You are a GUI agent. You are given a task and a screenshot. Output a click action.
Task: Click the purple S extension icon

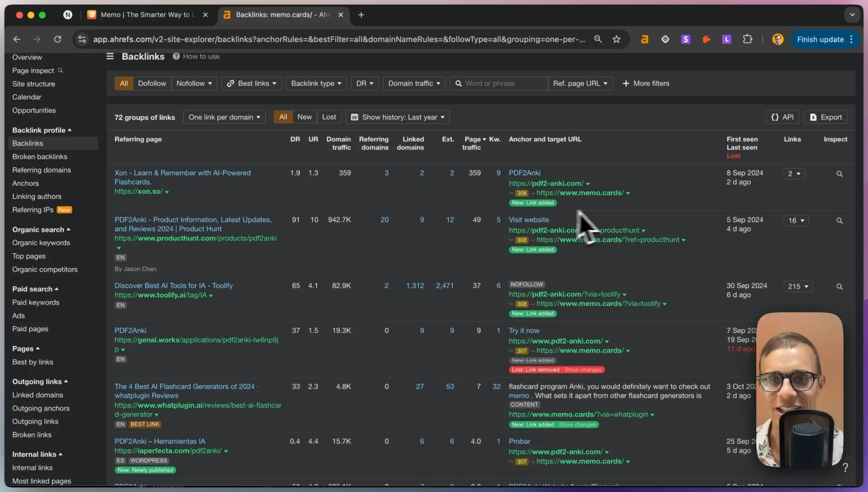click(x=686, y=39)
